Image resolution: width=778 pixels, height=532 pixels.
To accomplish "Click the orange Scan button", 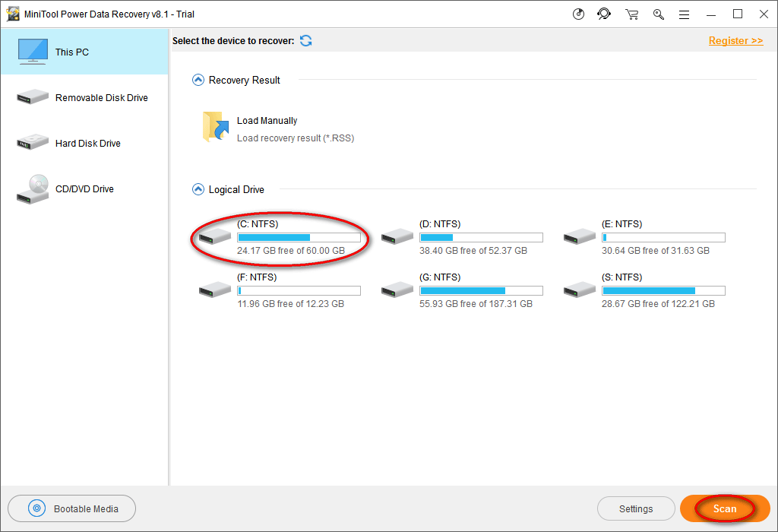I will pos(725,508).
